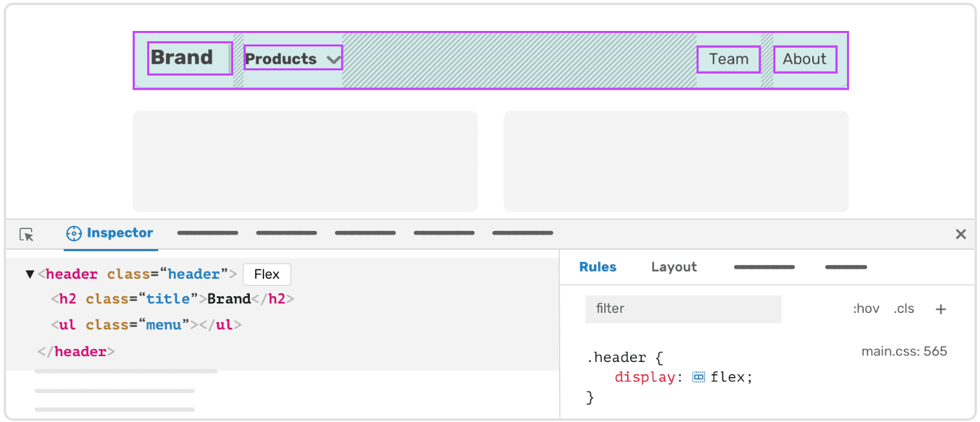Add a new rule with plus icon
Image resolution: width=980 pixels, height=422 pixels.
tap(941, 309)
